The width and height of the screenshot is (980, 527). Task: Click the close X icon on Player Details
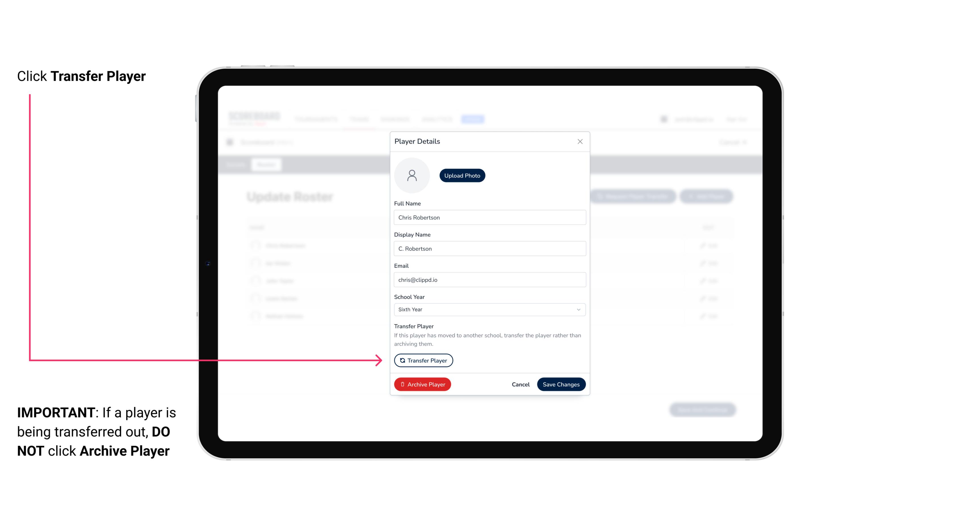pyautogui.click(x=580, y=142)
